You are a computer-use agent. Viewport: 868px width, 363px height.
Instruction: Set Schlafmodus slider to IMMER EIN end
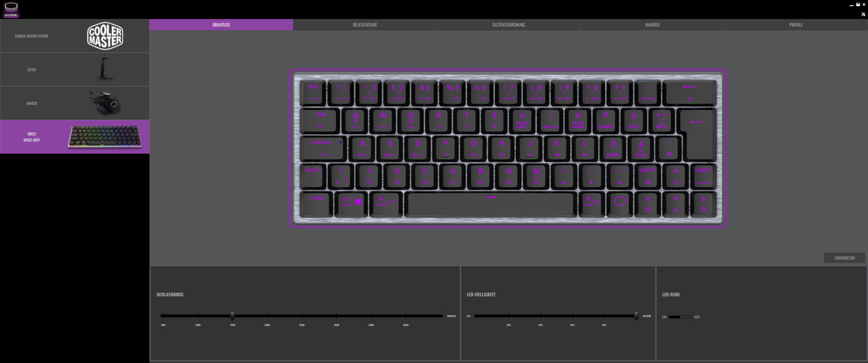(443, 316)
